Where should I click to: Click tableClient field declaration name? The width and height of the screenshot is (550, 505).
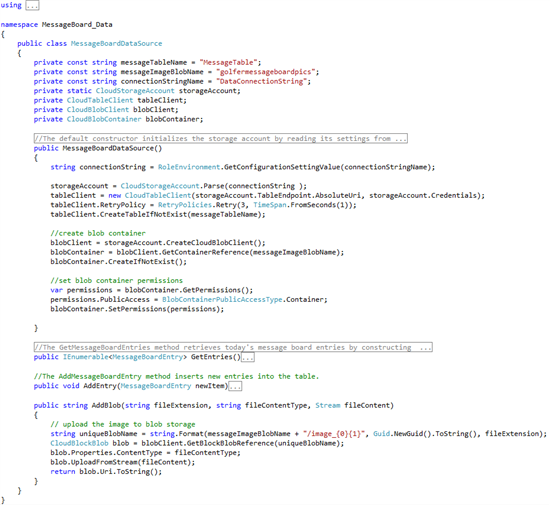click(x=160, y=100)
